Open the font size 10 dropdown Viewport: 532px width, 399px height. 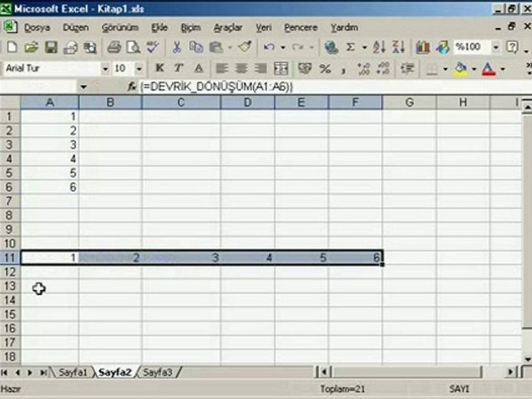139,69
